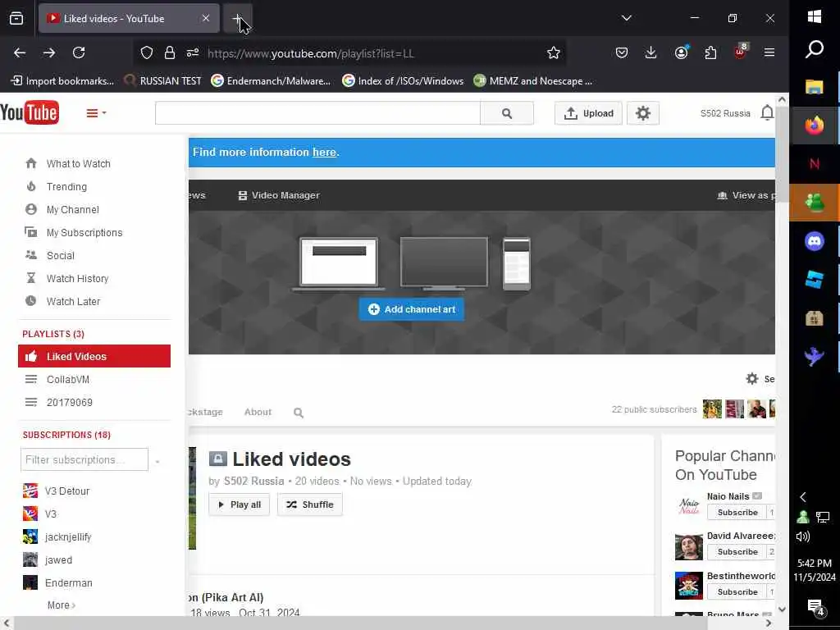Open uBlock extension icon with badge
840x630 pixels.
[741, 52]
